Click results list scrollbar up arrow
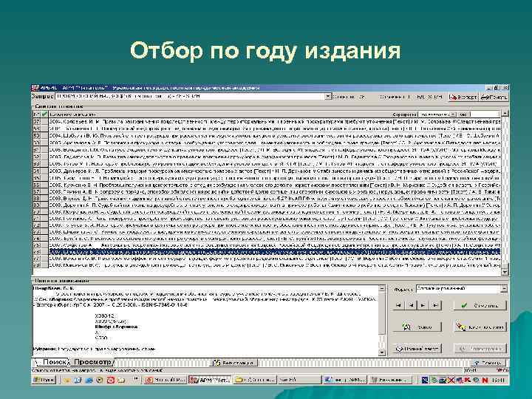Image resolution: width=532 pixels, height=399 pixels. (505, 114)
